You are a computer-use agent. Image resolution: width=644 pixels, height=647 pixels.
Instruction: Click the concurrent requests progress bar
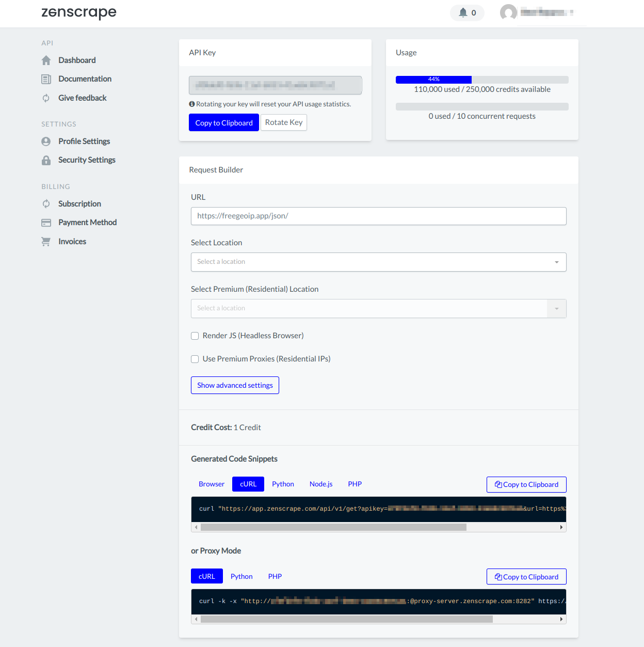click(482, 106)
